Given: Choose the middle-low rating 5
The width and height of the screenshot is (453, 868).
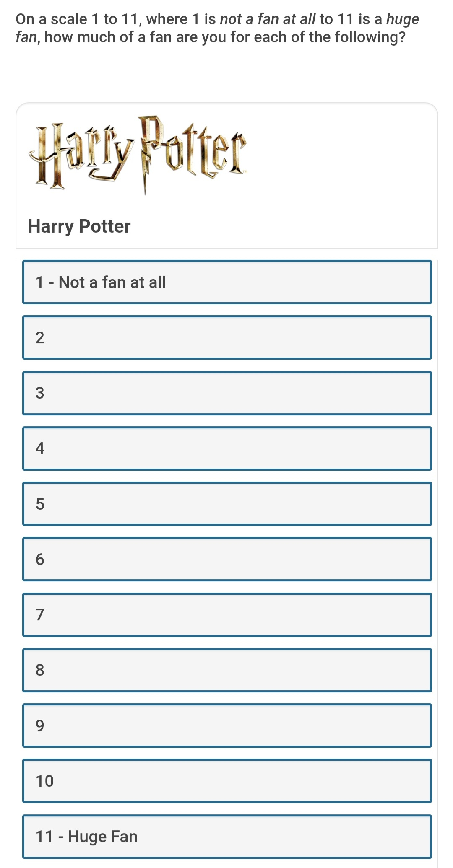Looking at the screenshot, I should tap(227, 504).
